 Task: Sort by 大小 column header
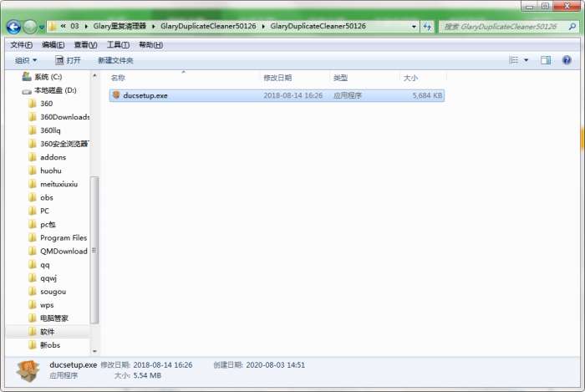(x=410, y=78)
